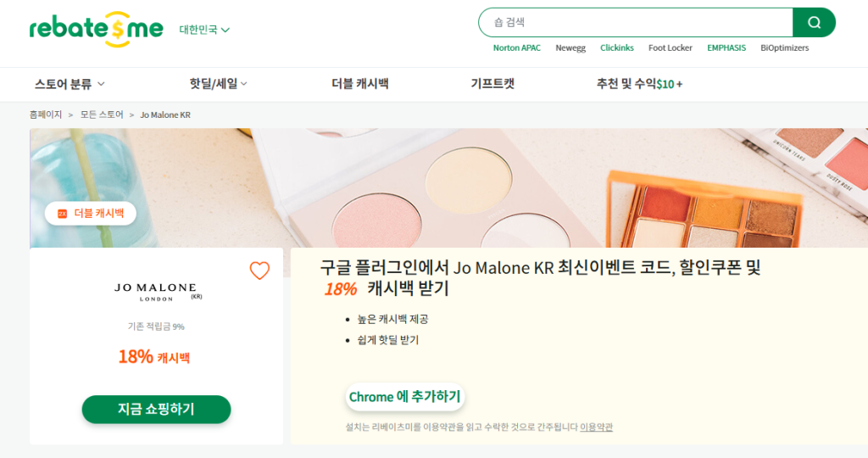This screenshot has height=458, width=868.
Task: Click the 숍 검색 search field
Action: coord(636,23)
